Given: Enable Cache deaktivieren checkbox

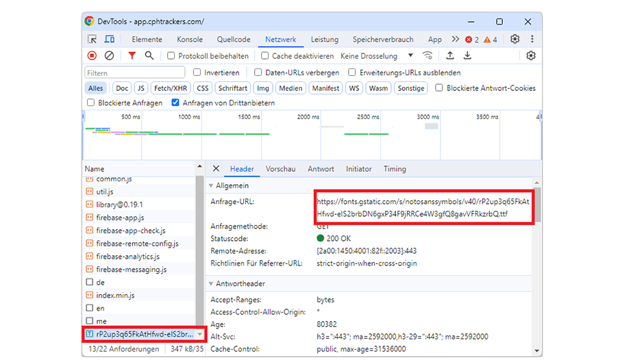Looking at the screenshot, I should point(265,55).
